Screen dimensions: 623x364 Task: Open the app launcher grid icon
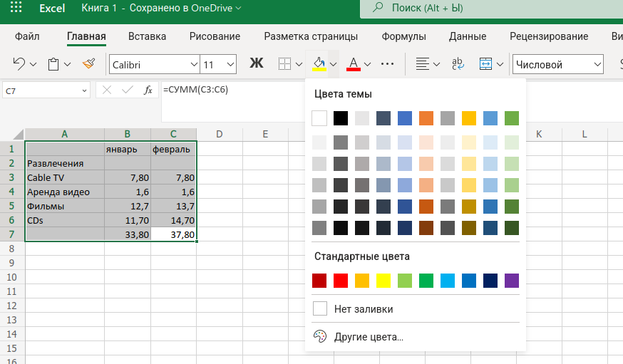tap(16, 6)
